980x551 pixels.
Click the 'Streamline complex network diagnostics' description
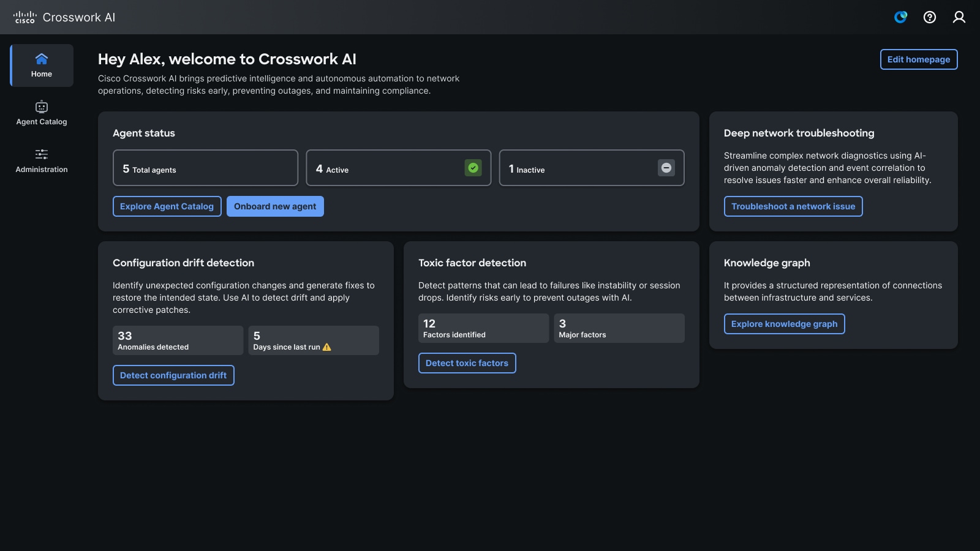(x=827, y=168)
